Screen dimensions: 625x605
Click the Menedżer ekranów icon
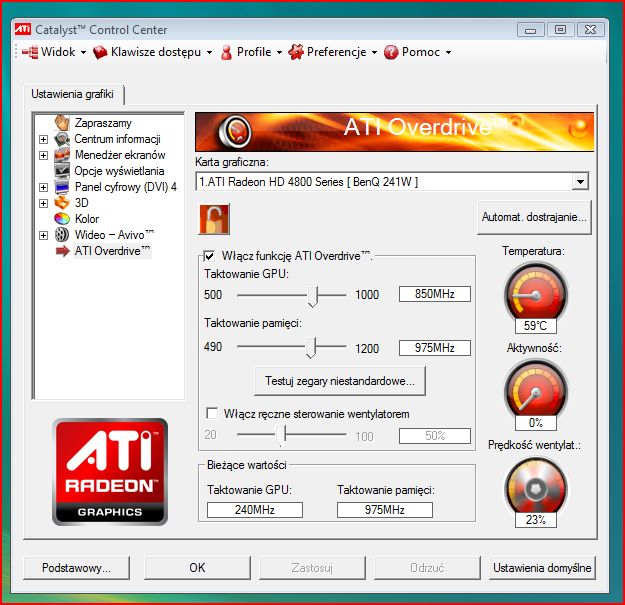point(62,155)
